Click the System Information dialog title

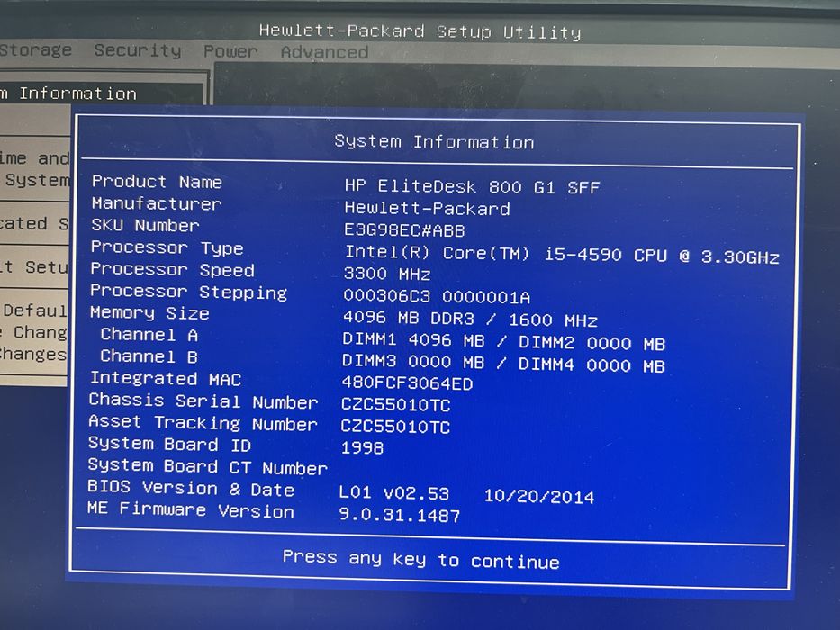tap(434, 142)
